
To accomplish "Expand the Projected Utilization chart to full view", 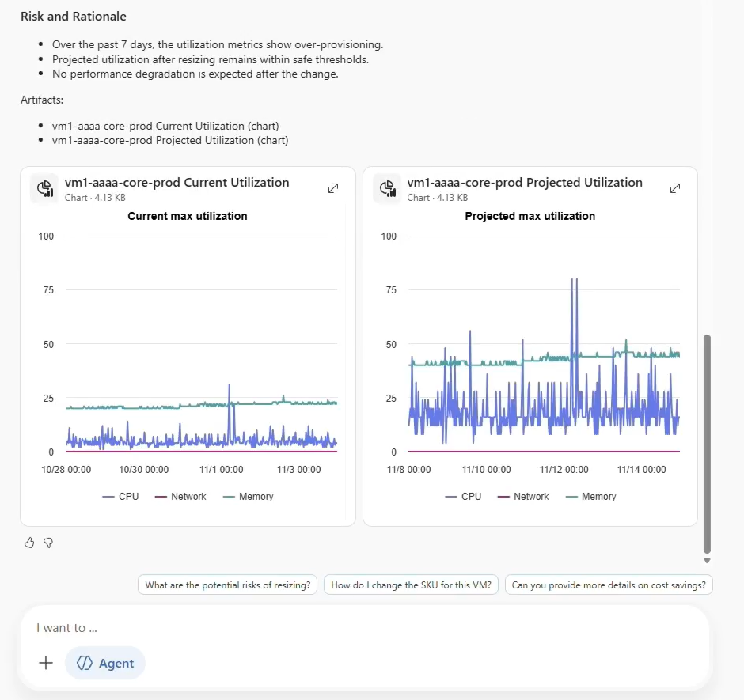I will point(674,188).
